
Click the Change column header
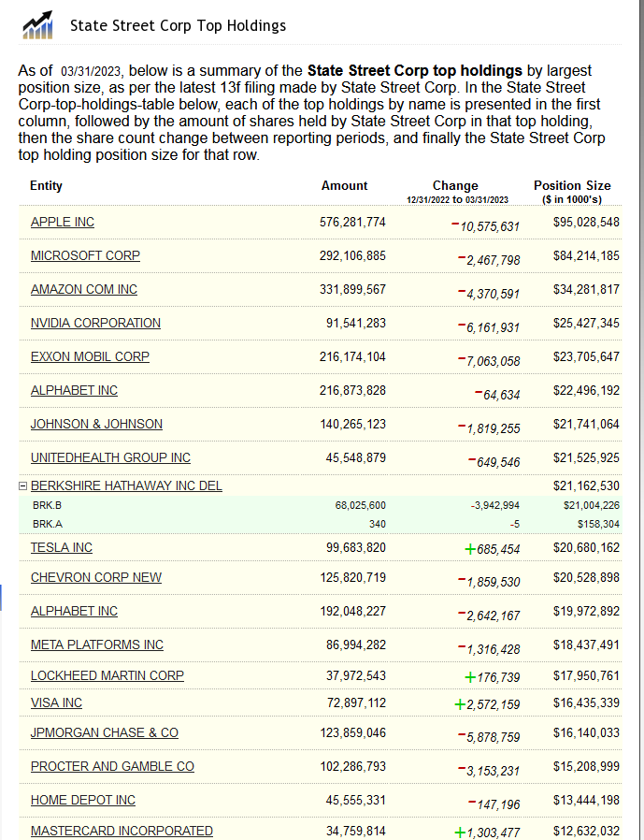point(455,186)
